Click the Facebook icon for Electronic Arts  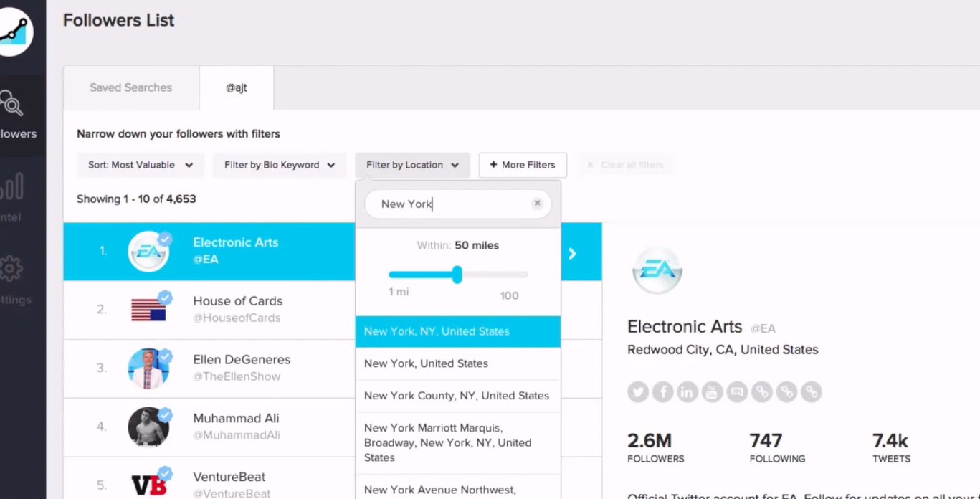click(x=663, y=392)
